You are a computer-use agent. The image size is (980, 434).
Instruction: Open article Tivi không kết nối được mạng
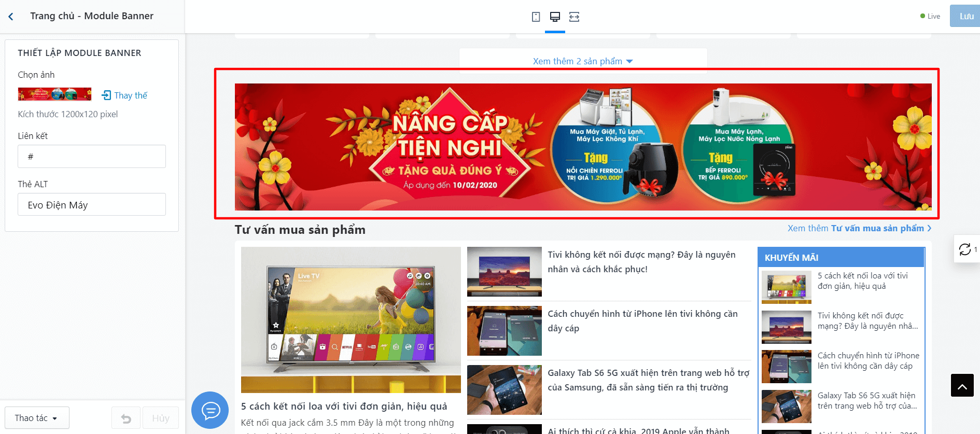642,262
